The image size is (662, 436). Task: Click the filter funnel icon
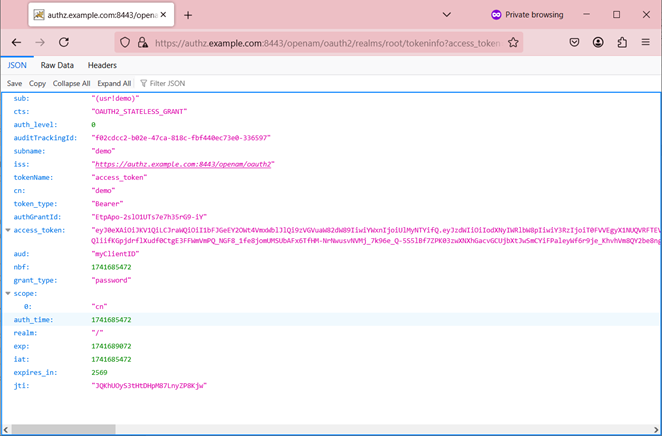coord(144,83)
